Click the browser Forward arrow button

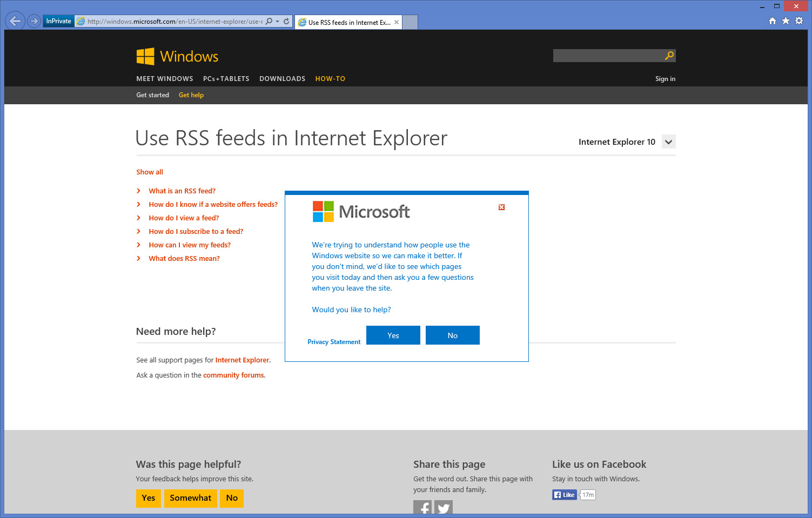coord(34,21)
